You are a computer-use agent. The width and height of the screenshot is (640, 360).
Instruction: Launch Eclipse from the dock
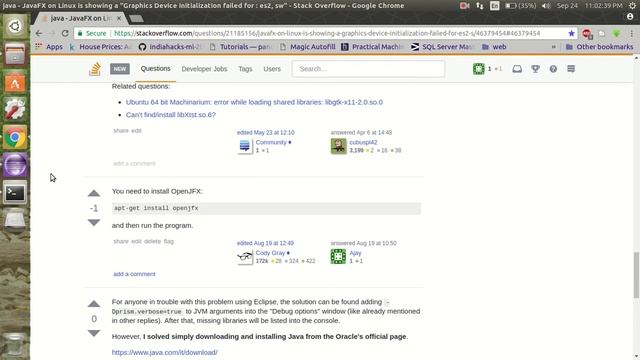15,165
